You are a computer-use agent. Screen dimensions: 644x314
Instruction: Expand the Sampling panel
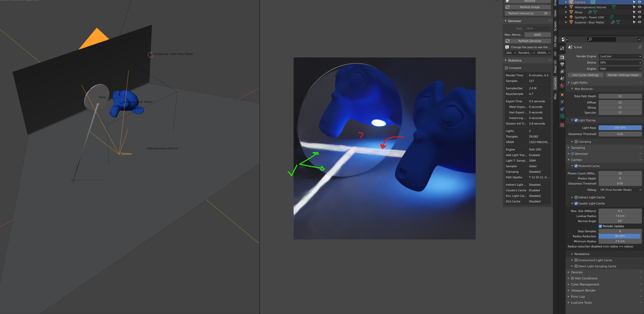click(x=578, y=148)
